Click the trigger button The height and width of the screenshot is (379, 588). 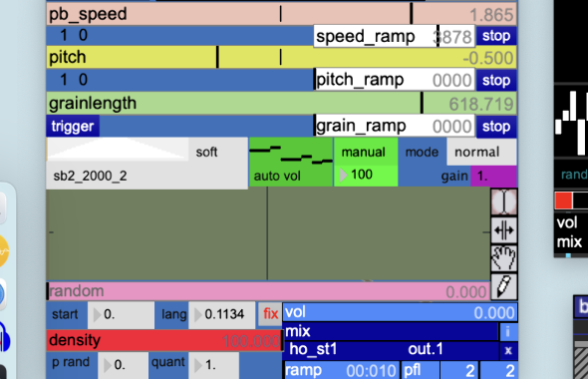point(73,126)
